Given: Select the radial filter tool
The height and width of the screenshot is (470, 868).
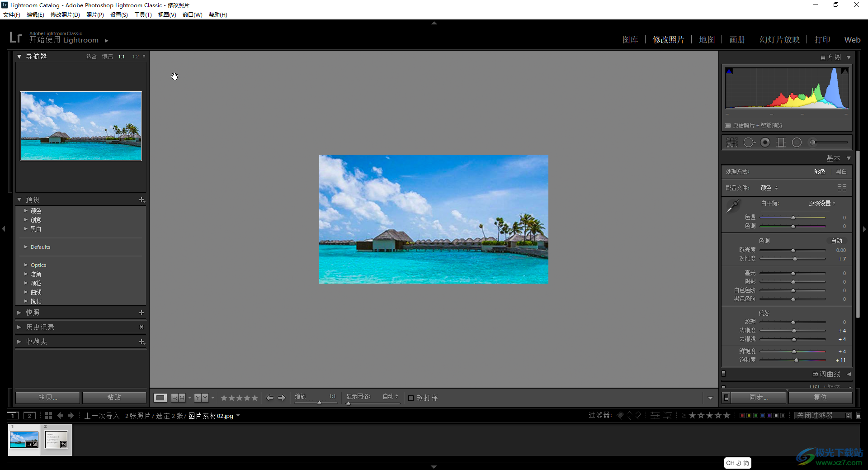Looking at the screenshot, I should tap(797, 142).
